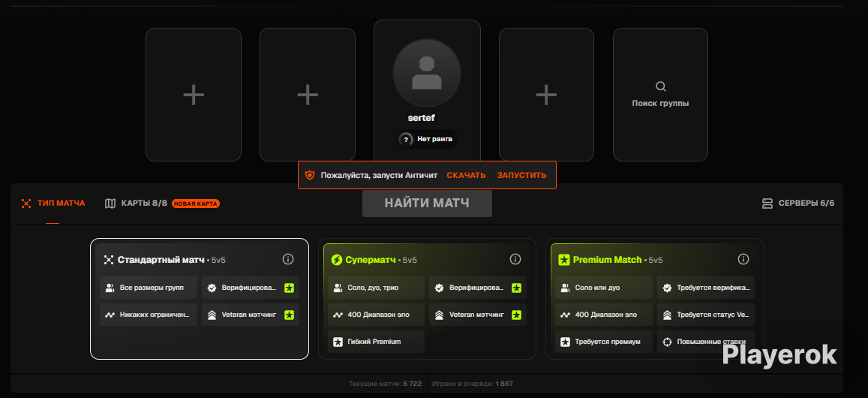Click the icon before the Стандартный матч title
Image resolution: width=868 pixels, height=398 pixels.
[109, 259]
